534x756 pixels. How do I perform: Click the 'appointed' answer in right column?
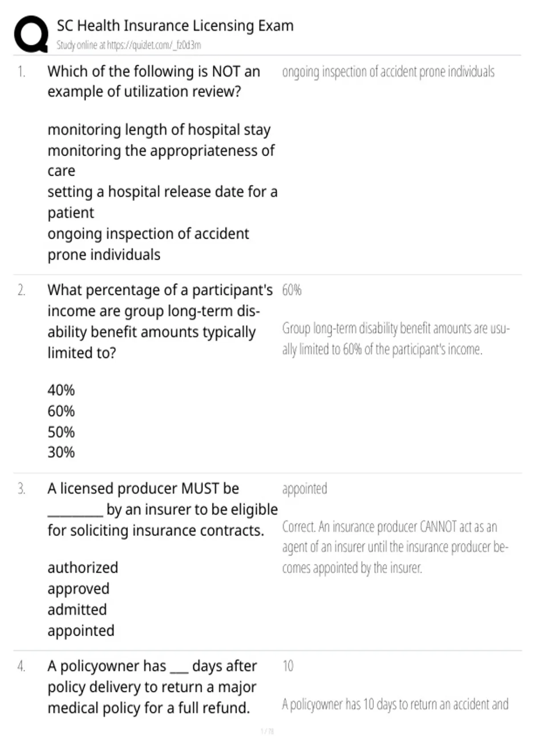click(x=304, y=489)
